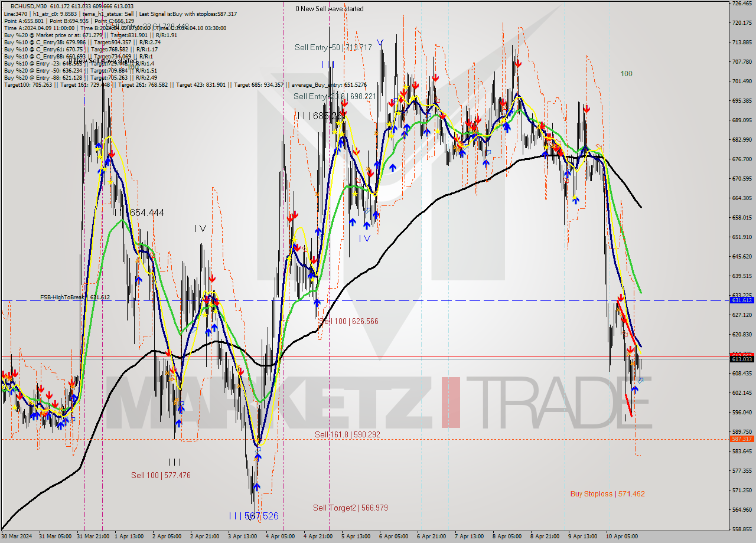Image resolution: width=756 pixels, height=543 pixels.
Task: Select the 'Buy %10 @ C_Entry61' line
Action: (81, 49)
